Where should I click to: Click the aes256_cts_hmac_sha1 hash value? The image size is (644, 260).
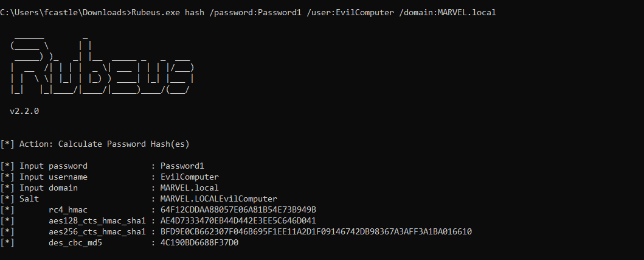pyautogui.click(x=316, y=232)
